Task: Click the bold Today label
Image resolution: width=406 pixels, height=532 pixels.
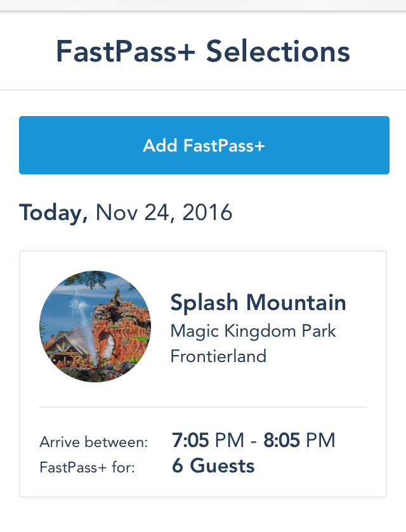Action: pyautogui.click(x=54, y=213)
